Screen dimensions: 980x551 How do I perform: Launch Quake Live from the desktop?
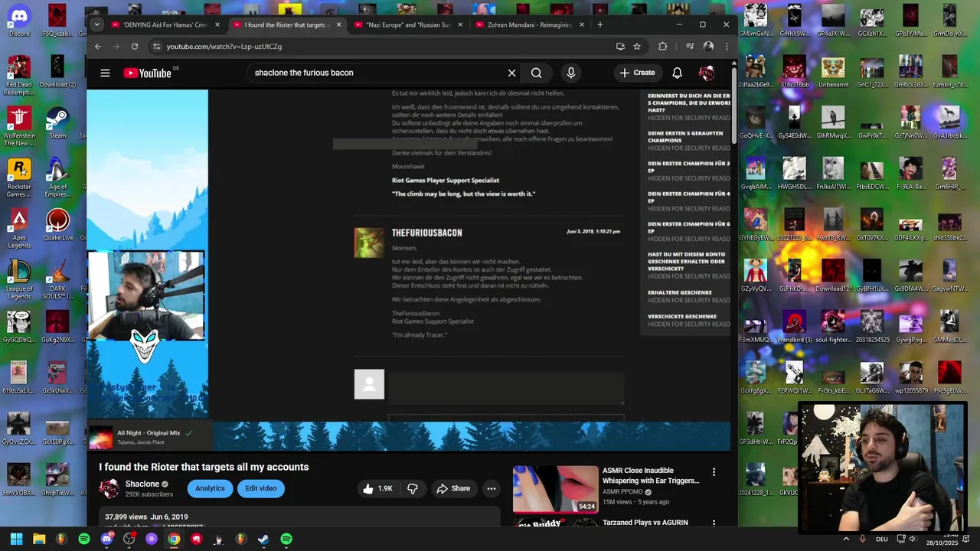pyautogui.click(x=57, y=225)
